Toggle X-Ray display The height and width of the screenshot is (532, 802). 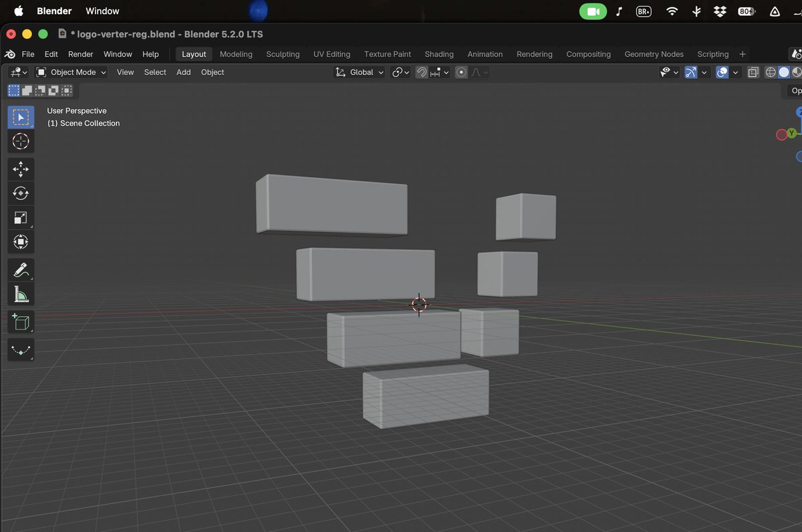[753, 72]
